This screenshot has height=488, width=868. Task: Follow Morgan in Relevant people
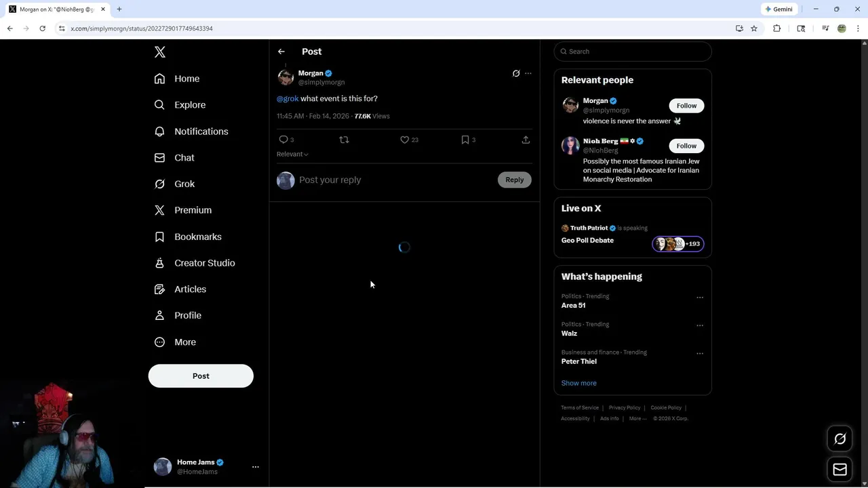point(686,106)
